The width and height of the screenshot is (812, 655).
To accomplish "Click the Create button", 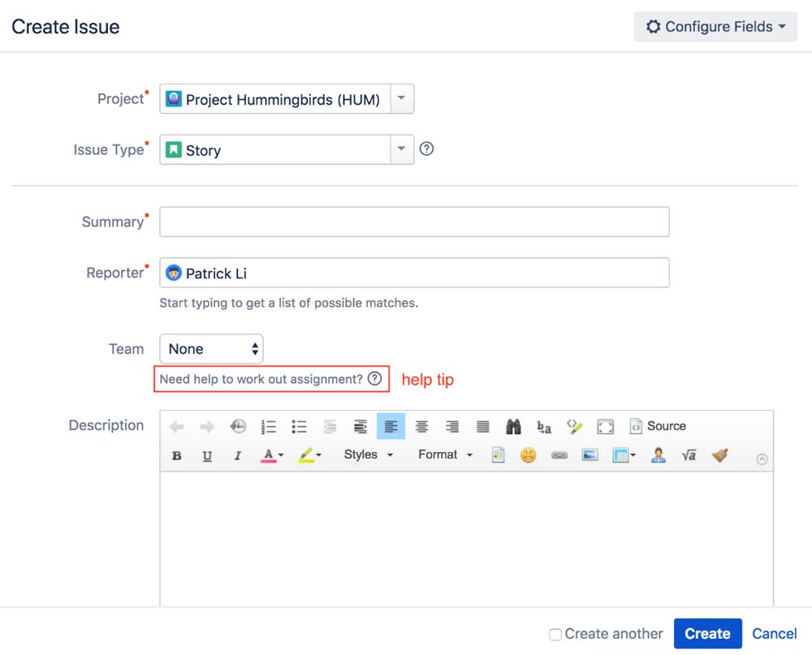I will pyautogui.click(x=708, y=633).
